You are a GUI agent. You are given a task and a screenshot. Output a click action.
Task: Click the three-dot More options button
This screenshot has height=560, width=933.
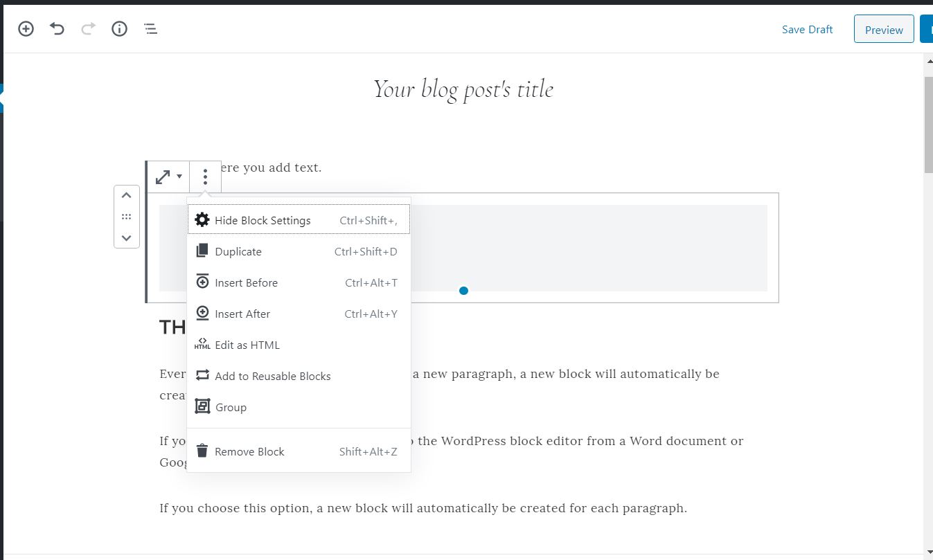point(205,177)
